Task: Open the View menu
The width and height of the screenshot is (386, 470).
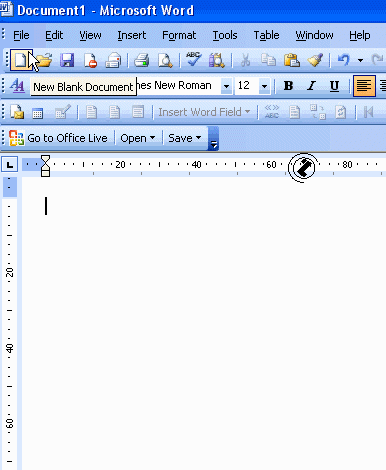Action: point(90,35)
